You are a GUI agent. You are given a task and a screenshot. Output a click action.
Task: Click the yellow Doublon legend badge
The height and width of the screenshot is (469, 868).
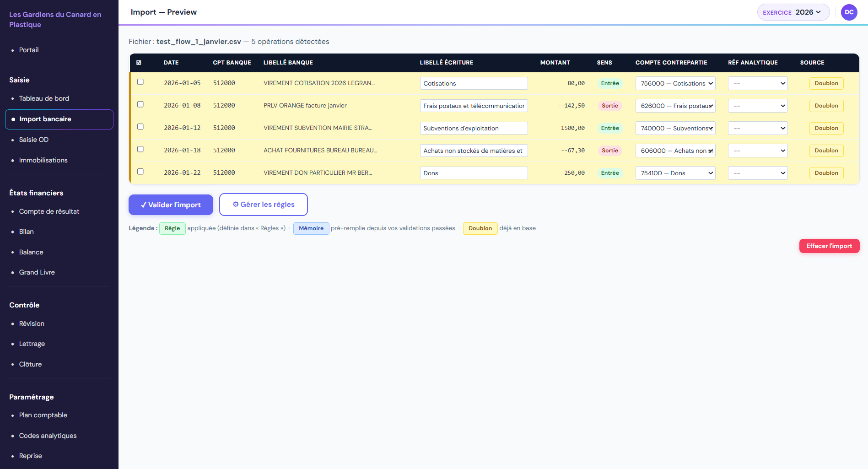(x=480, y=228)
